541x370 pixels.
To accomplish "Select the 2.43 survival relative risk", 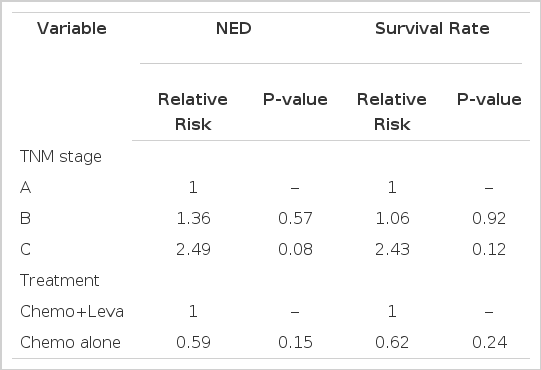I will pos(392,249).
